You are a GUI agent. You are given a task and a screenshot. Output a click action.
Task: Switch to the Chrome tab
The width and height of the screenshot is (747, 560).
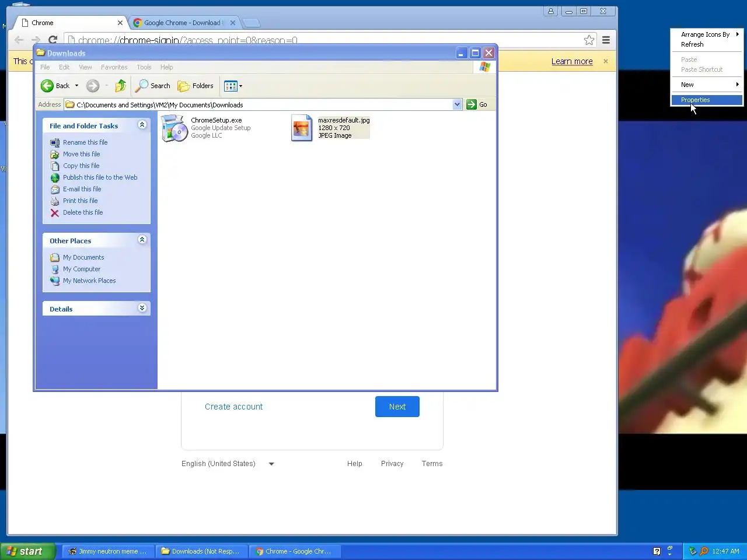[70, 23]
